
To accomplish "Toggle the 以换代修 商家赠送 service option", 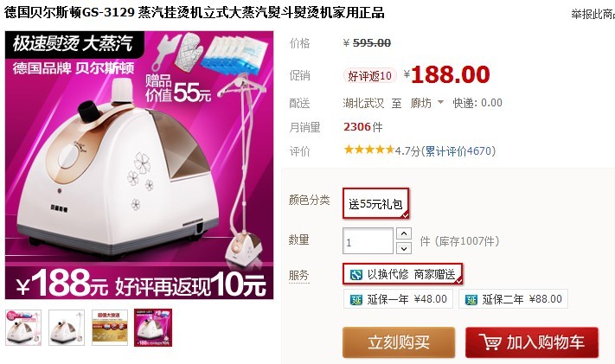I will point(402,274).
